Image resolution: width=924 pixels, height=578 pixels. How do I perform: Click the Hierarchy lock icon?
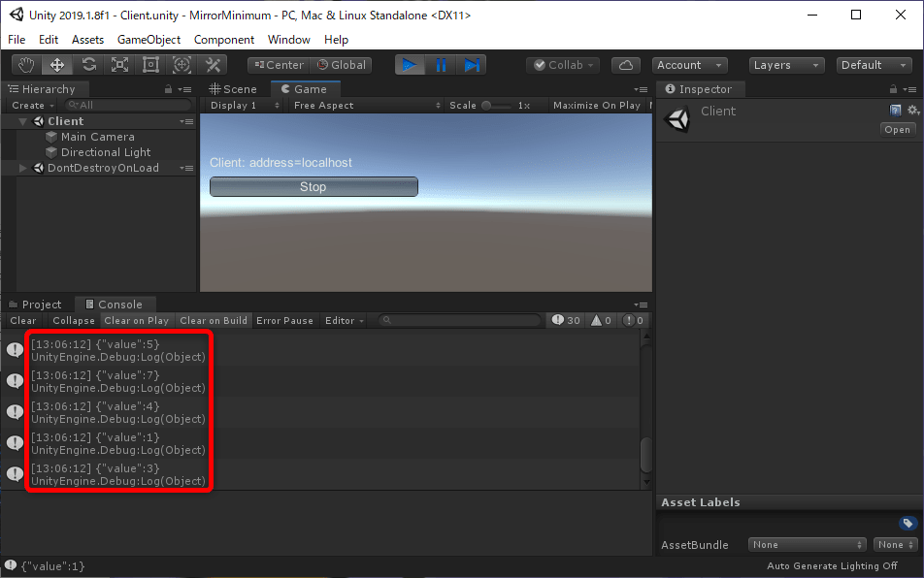click(169, 89)
